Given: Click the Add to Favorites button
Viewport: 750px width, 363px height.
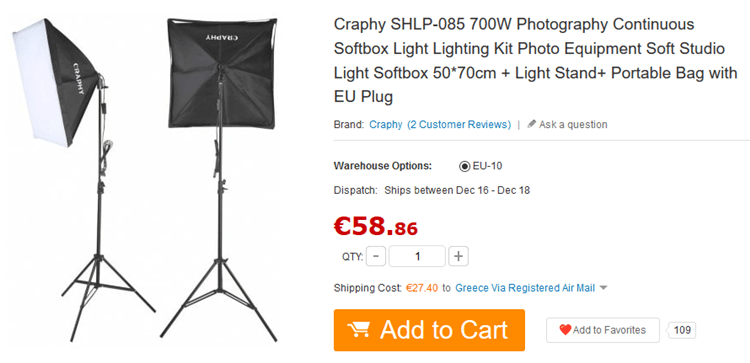Looking at the screenshot, I should pyautogui.click(x=603, y=330).
